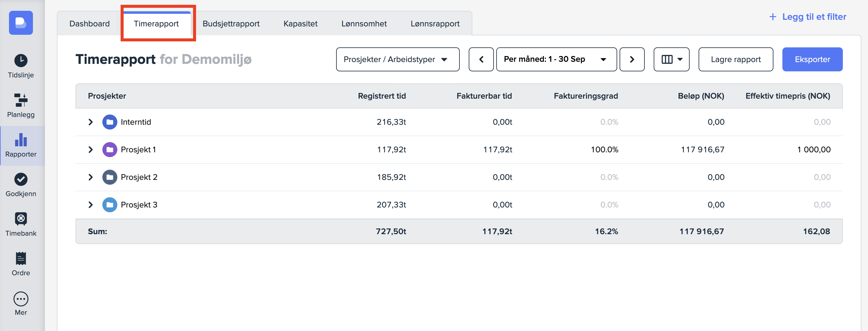Switch to the Lønnsomhet tab
868x331 pixels.
[364, 24]
